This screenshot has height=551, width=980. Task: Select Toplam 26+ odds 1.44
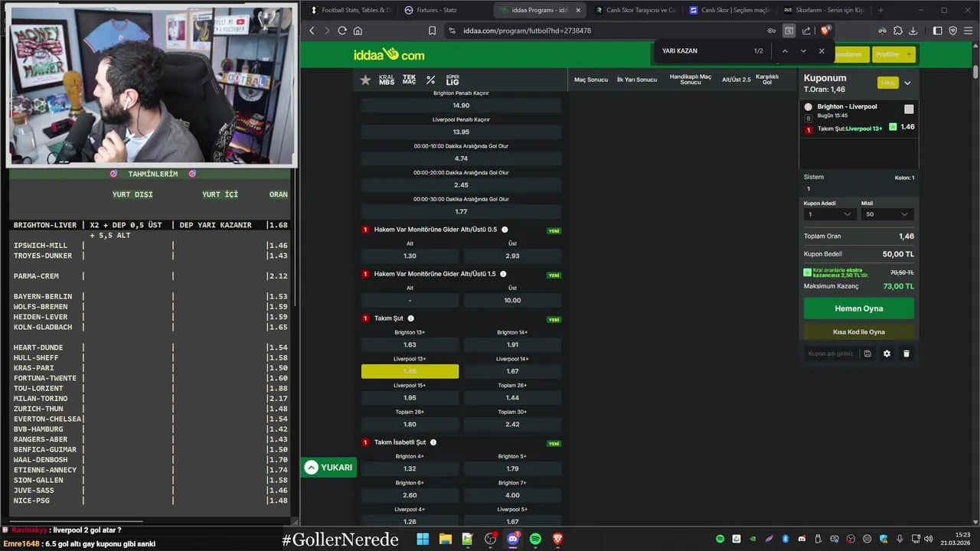[512, 397]
